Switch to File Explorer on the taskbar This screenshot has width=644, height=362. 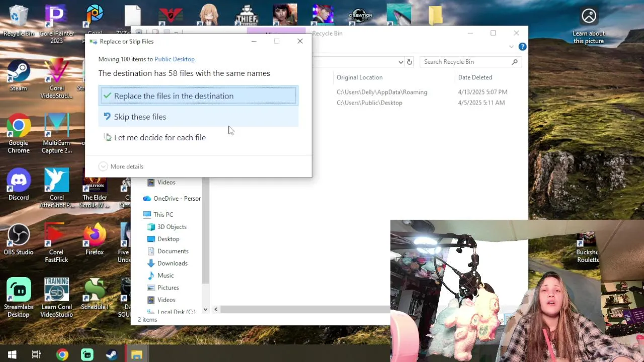pyautogui.click(x=136, y=354)
